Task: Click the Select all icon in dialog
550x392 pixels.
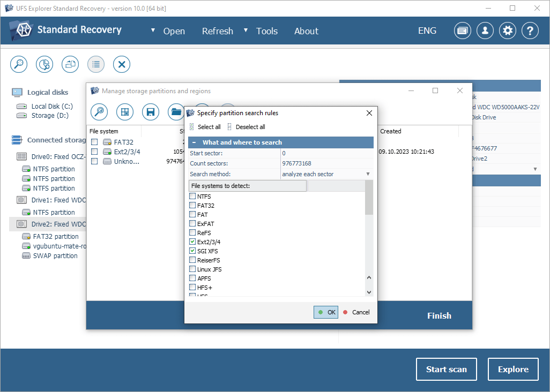Action: [x=192, y=127]
